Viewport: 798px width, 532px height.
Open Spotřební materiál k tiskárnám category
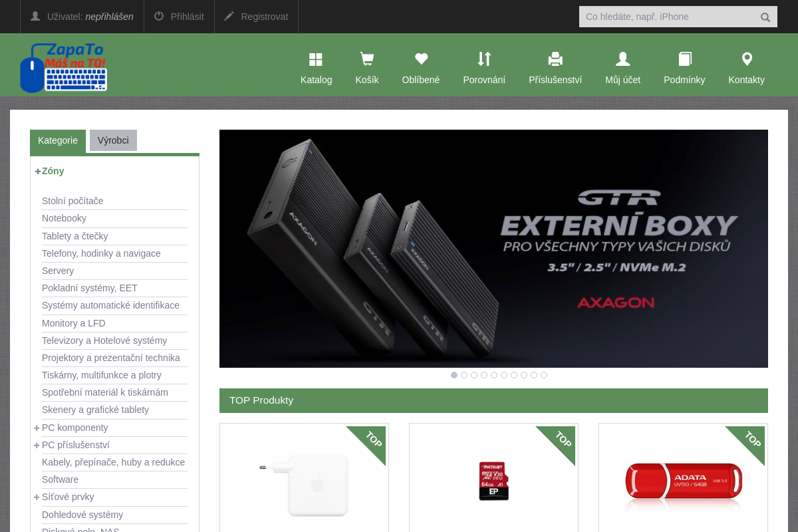[105, 392]
